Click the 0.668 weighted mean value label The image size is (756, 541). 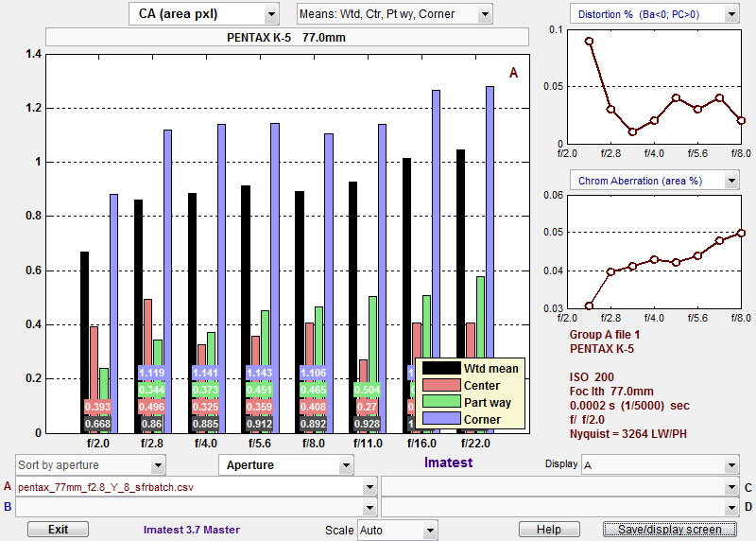click(98, 425)
